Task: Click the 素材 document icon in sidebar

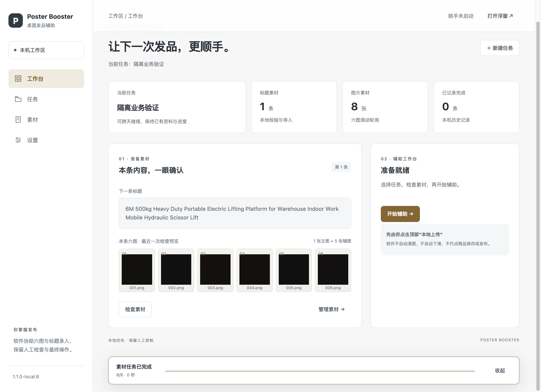Action: [x=18, y=120]
